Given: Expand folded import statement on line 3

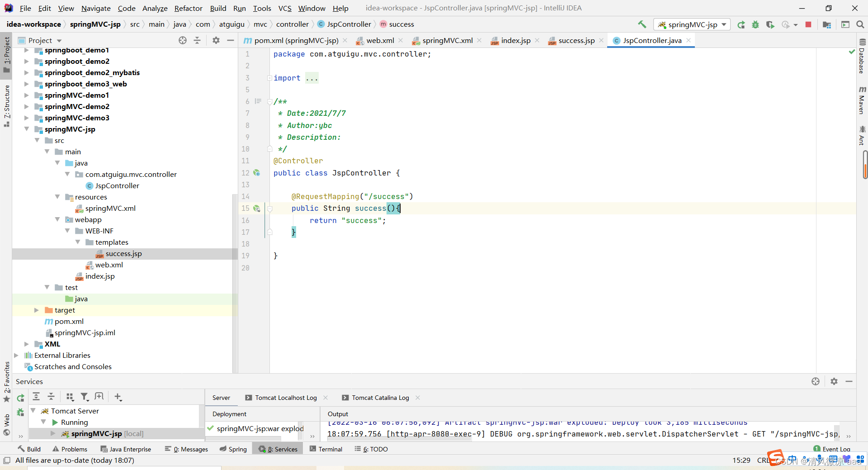Looking at the screenshot, I should pyautogui.click(x=269, y=78).
